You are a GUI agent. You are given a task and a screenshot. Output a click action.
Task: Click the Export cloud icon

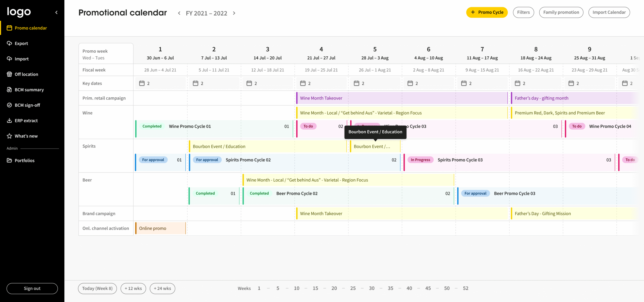coord(9,43)
